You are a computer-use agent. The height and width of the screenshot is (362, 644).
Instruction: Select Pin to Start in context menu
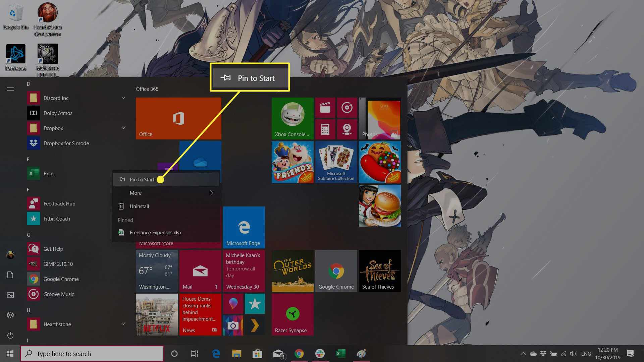(x=166, y=179)
